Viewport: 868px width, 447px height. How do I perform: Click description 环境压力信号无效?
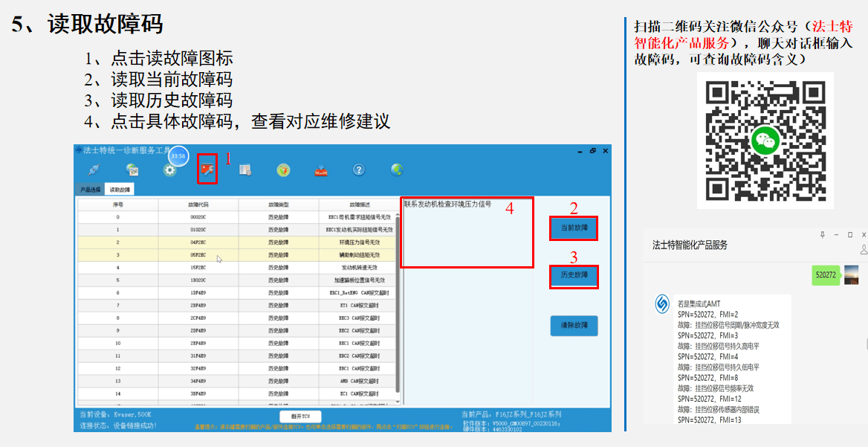359,242
